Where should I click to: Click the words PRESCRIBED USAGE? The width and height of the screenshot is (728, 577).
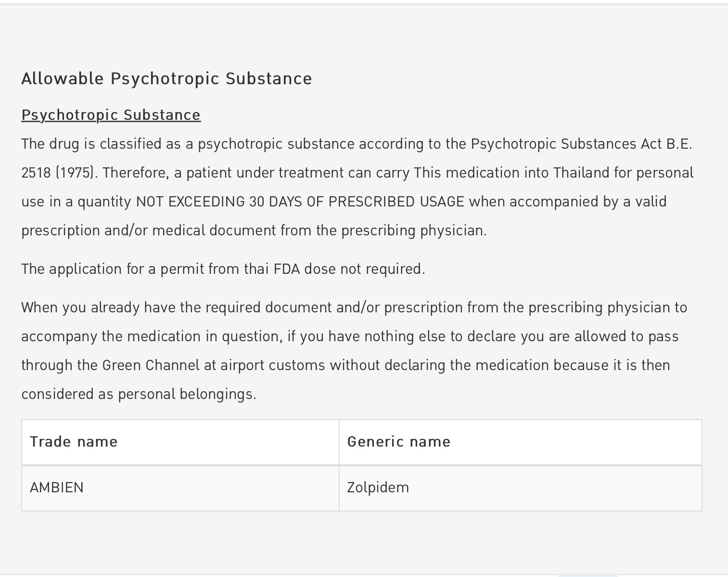click(396, 202)
